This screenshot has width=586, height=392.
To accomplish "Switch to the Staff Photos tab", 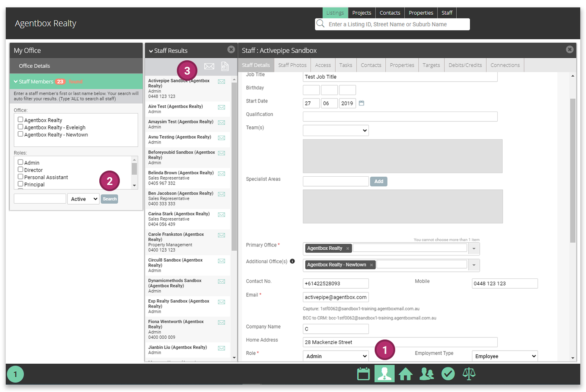I will 292,65.
